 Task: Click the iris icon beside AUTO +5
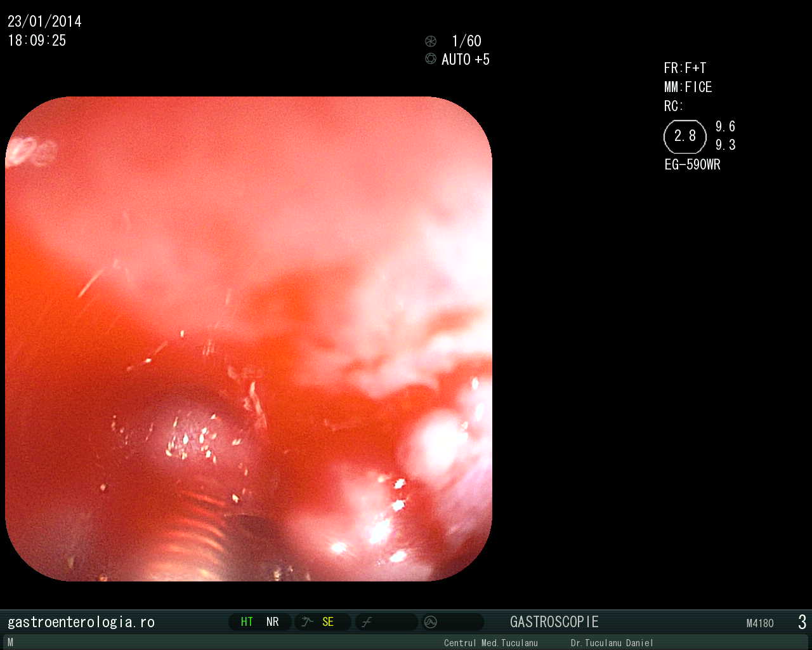(431, 58)
